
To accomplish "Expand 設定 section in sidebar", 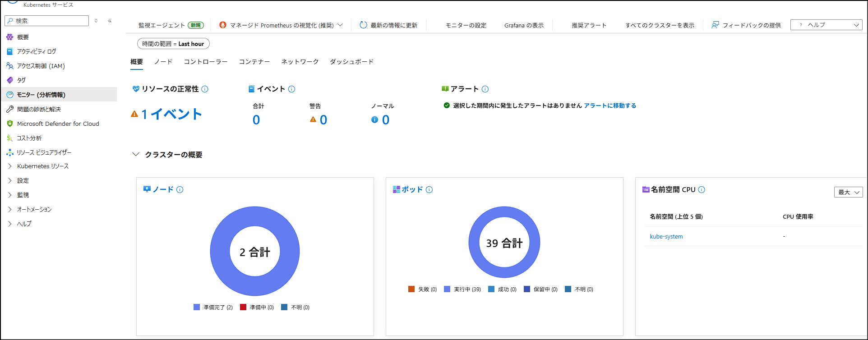I will 10,180.
